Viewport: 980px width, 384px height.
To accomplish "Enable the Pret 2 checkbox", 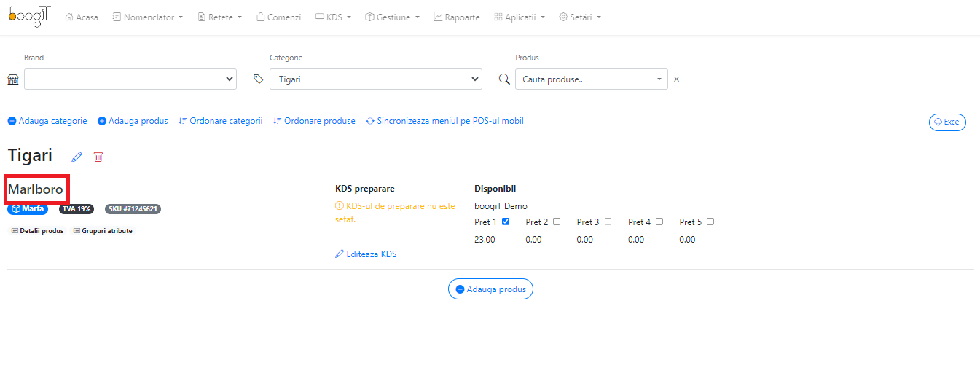I will (x=557, y=222).
